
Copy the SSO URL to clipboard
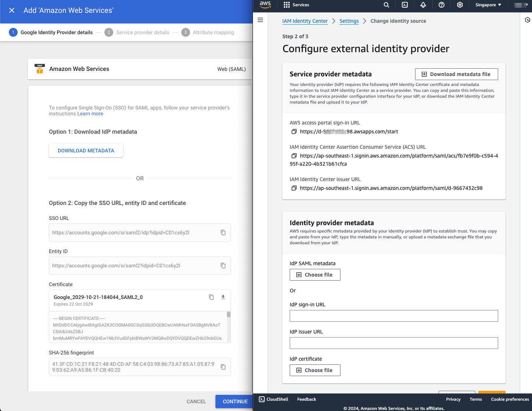tap(223, 232)
